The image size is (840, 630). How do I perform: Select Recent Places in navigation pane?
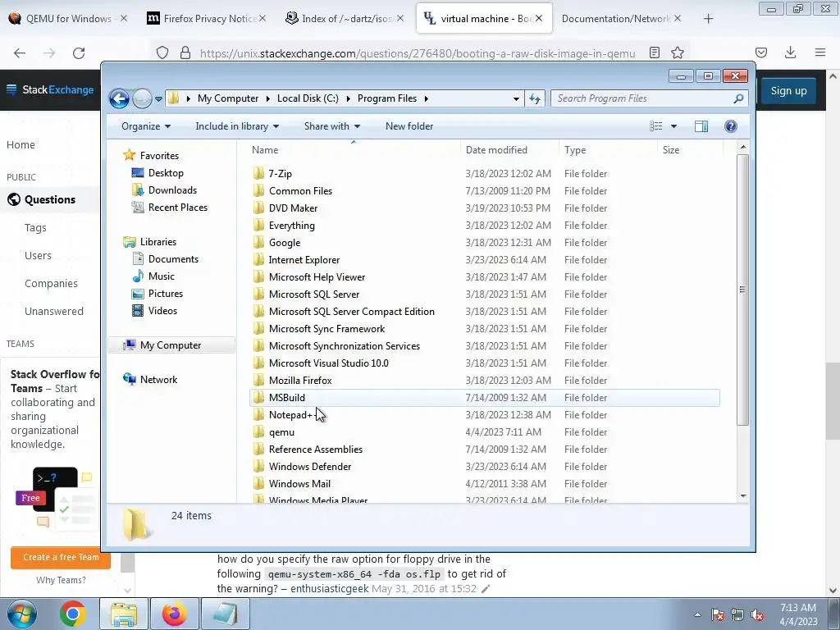178,208
